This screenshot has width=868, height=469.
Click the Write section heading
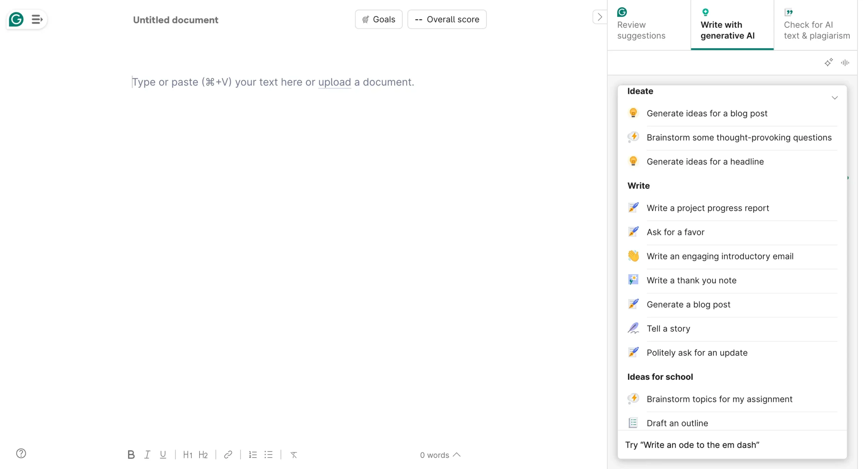[x=638, y=185]
